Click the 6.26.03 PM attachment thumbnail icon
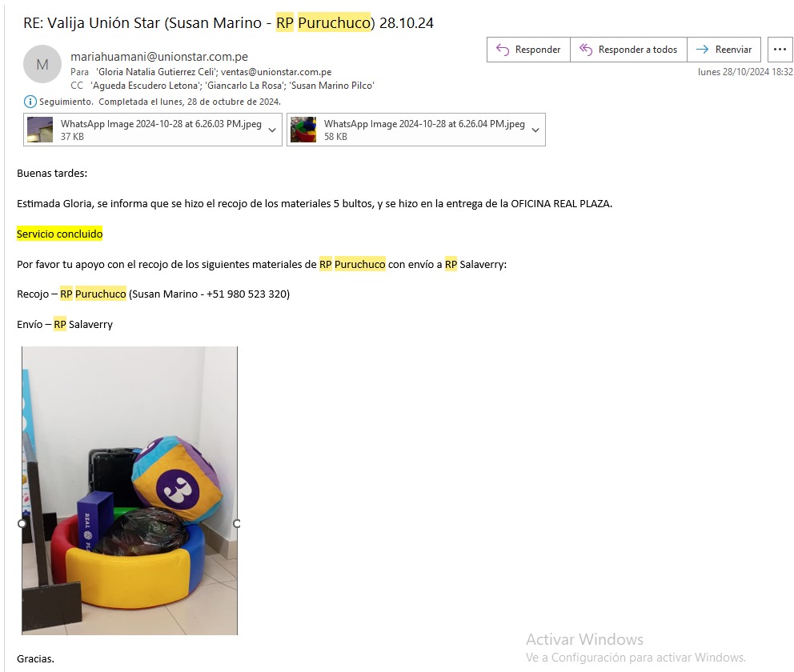Image resolution: width=794 pixels, height=672 pixels. (40, 130)
